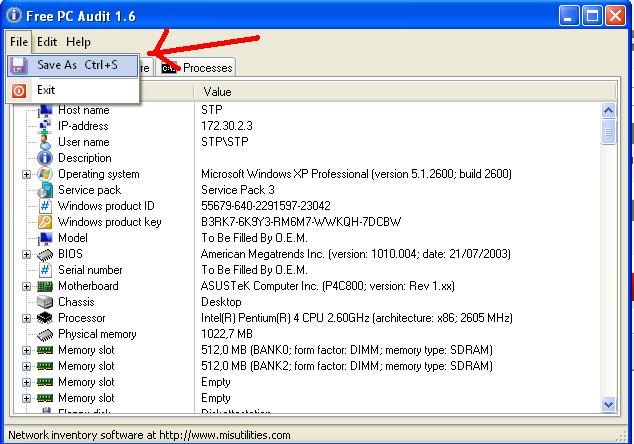Image resolution: width=634 pixels, height=444 pixels.
Task: Click the Chassis case icon
Action: pyautogui.click(x=45, y=302)
